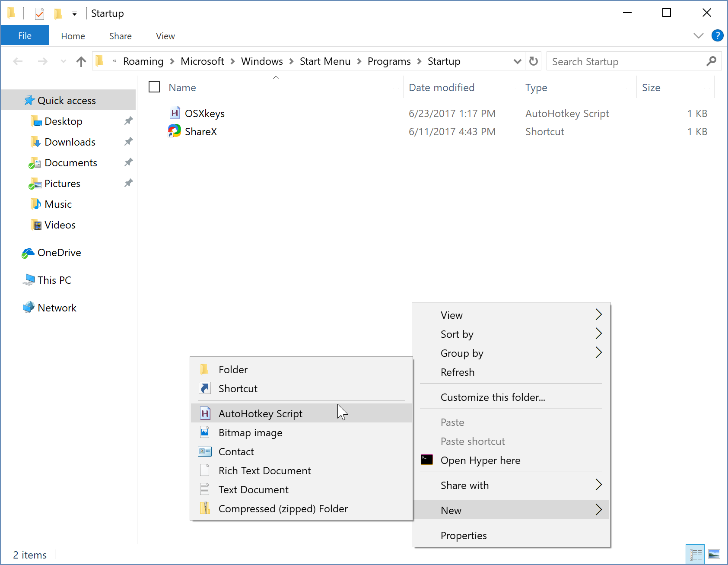Switch to large thumbnails view icon

tap(714, 554)
